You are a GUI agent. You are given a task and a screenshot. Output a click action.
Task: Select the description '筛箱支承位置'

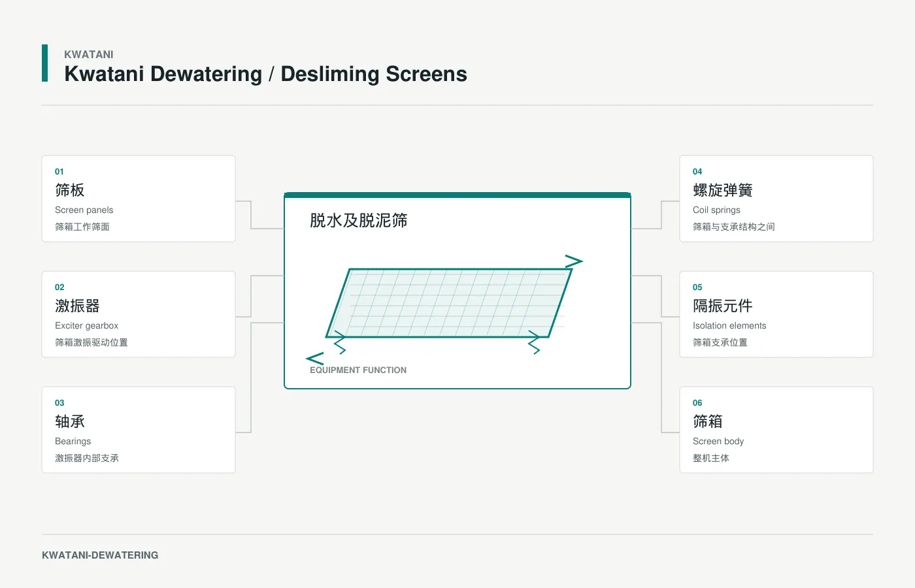pos(720,342)
